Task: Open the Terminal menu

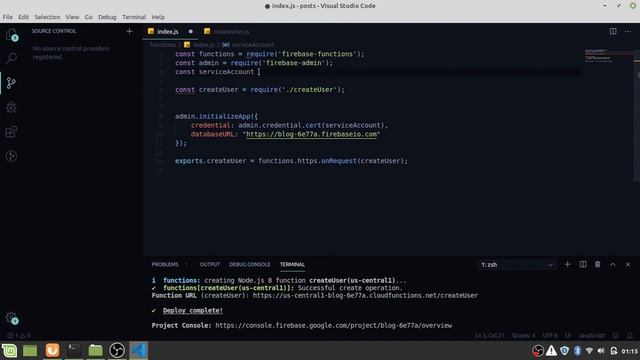Action: coord(134,17)
